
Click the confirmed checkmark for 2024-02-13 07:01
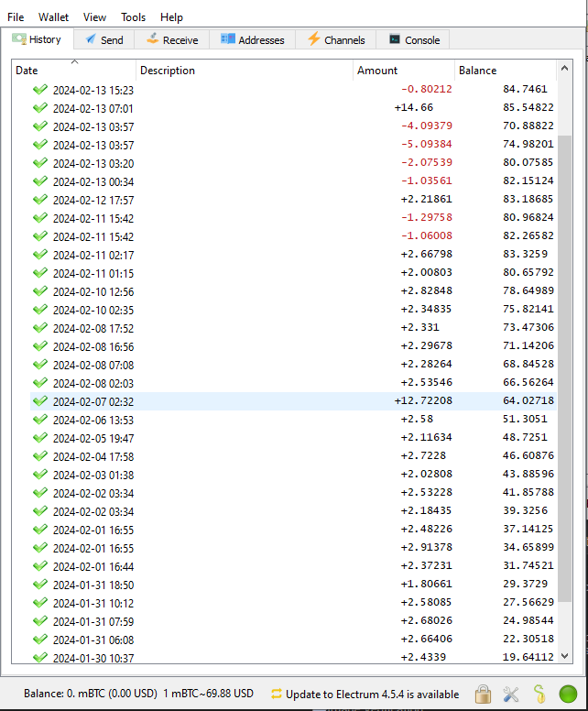coord(40,108)
